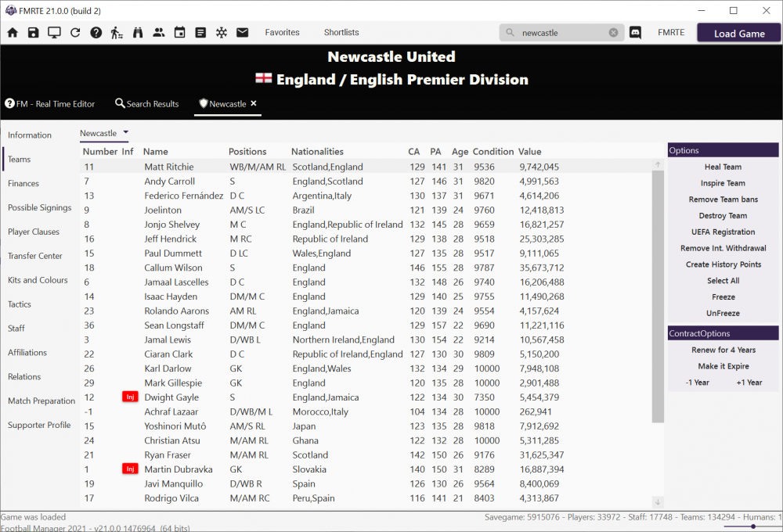The width and height of the screenshot is (783, 532).
Task: Click the snowflake freezer icon
Action: point(222,33)
